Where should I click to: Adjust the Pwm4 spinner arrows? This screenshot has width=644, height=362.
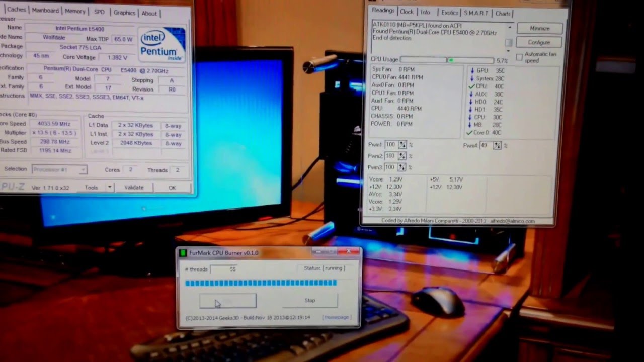click(x=497, y=145)
